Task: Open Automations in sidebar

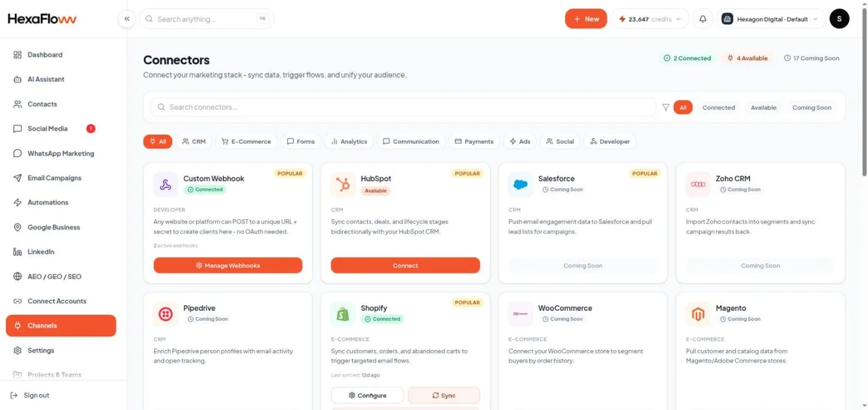Action: point(61,202)
